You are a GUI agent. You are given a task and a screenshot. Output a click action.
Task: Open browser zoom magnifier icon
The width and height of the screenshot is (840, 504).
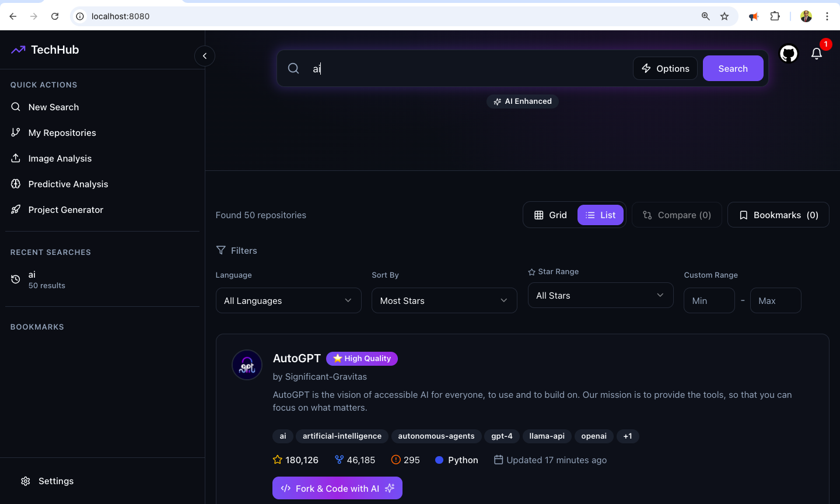click(706, 16)
